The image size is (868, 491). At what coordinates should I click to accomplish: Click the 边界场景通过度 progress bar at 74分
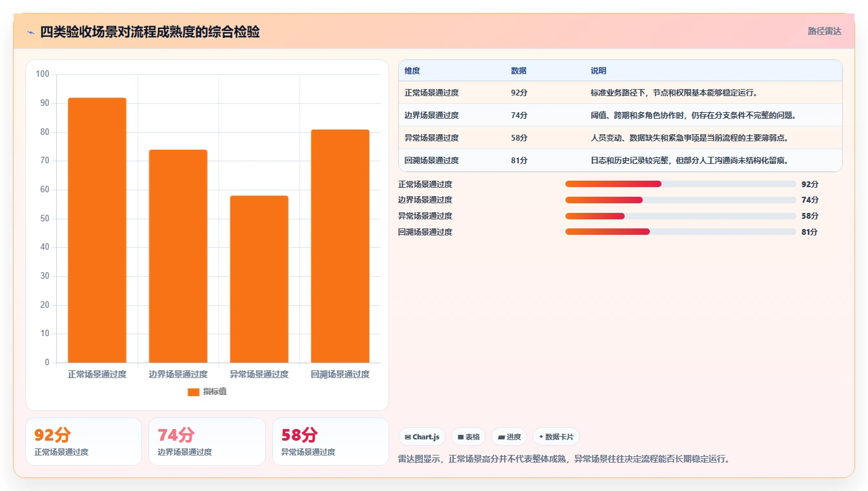point(681,200)
